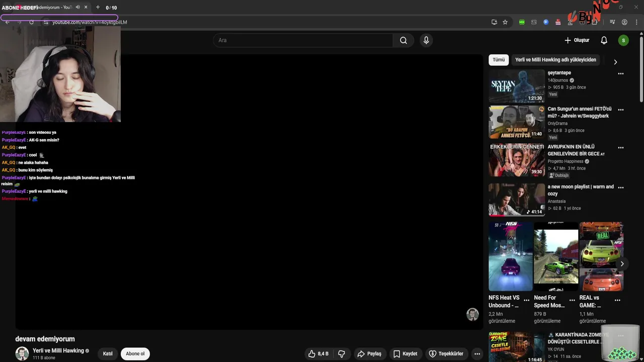Open the Chrome profile icon
644x362 pixels.
[624, 22]
